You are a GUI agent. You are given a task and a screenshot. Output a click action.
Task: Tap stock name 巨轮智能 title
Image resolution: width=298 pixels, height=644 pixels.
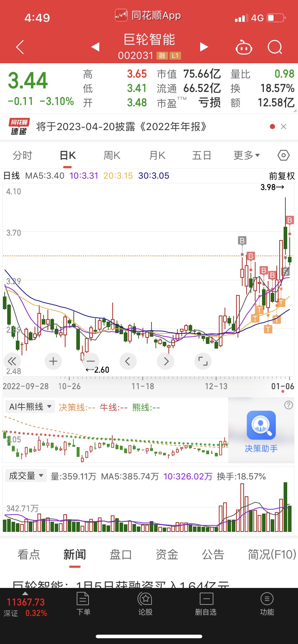[149, 40]
